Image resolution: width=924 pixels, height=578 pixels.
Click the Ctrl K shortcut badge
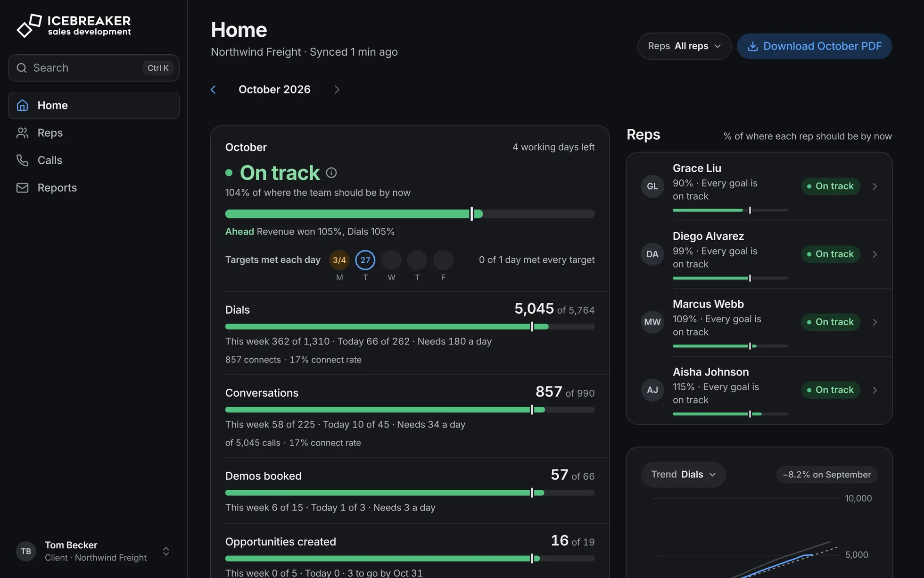pyautogui.click(x=158, y=68)
